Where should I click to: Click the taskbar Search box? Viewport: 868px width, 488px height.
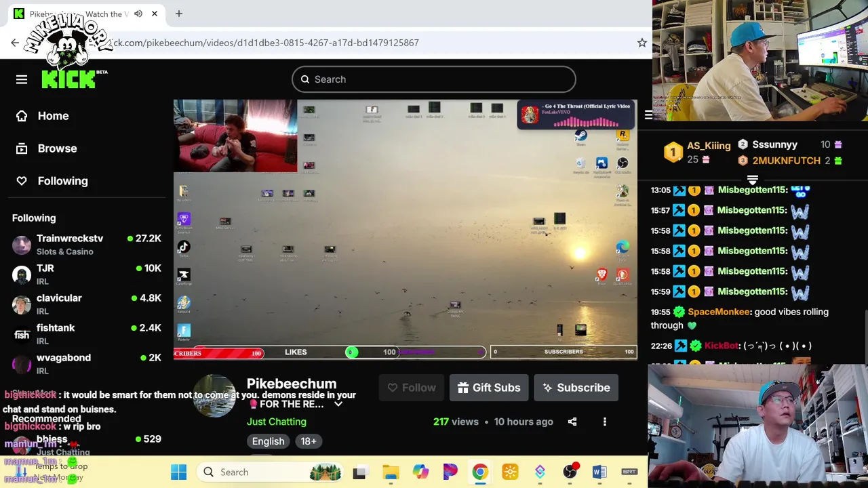point(270,472)
